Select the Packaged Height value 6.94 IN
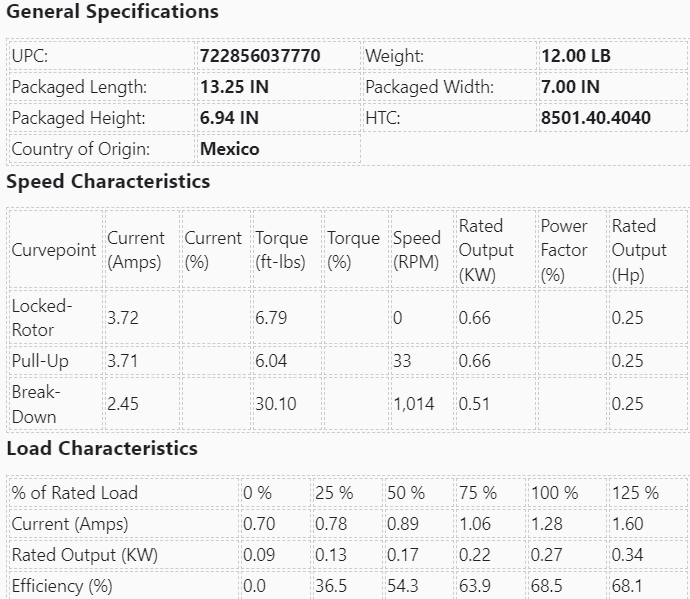This screenshot has height=599, width=690. [229, 118]
